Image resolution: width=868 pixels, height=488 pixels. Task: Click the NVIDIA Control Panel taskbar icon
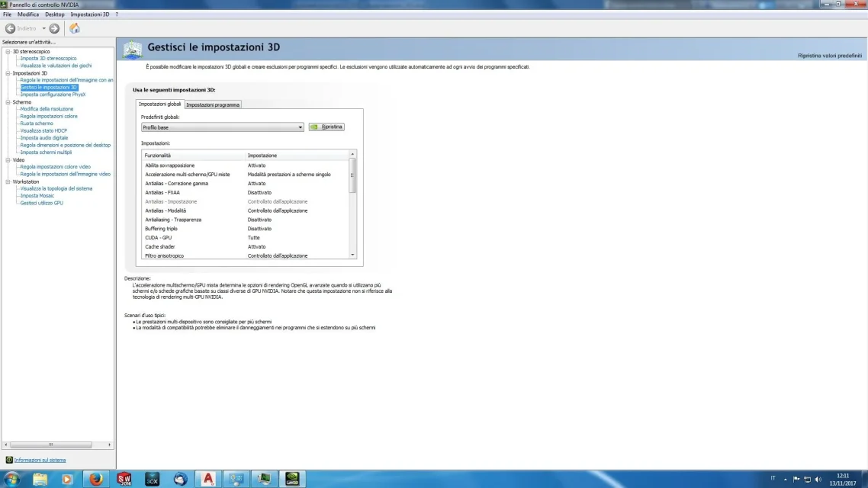[x=292, y=479]
